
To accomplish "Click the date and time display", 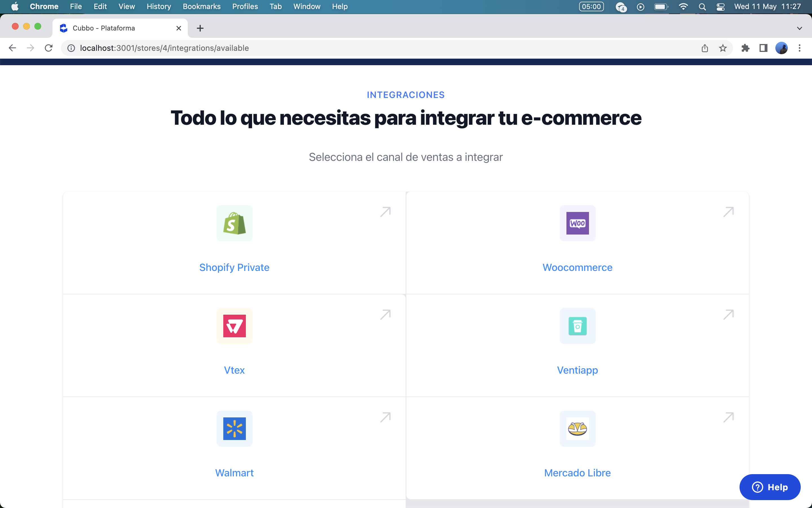I will click(767, 7).
